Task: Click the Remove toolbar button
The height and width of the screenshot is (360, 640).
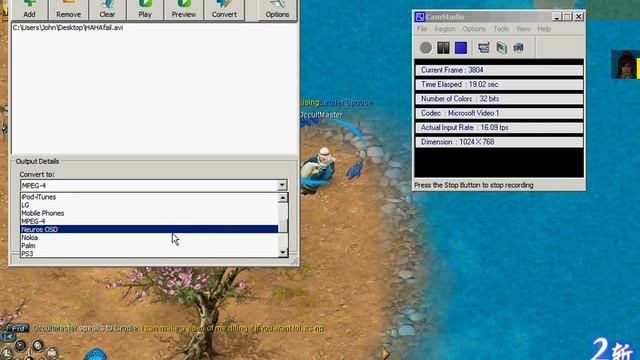Action: pos(68,9)
